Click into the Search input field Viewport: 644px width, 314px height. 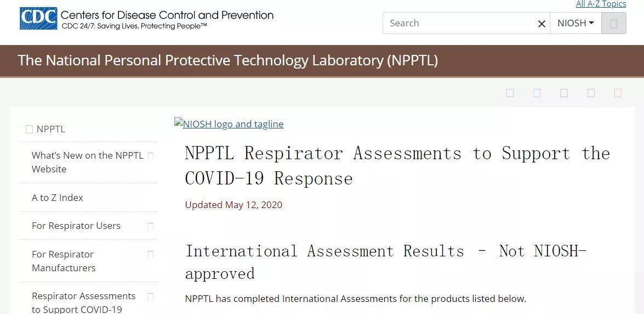point(460,23)
